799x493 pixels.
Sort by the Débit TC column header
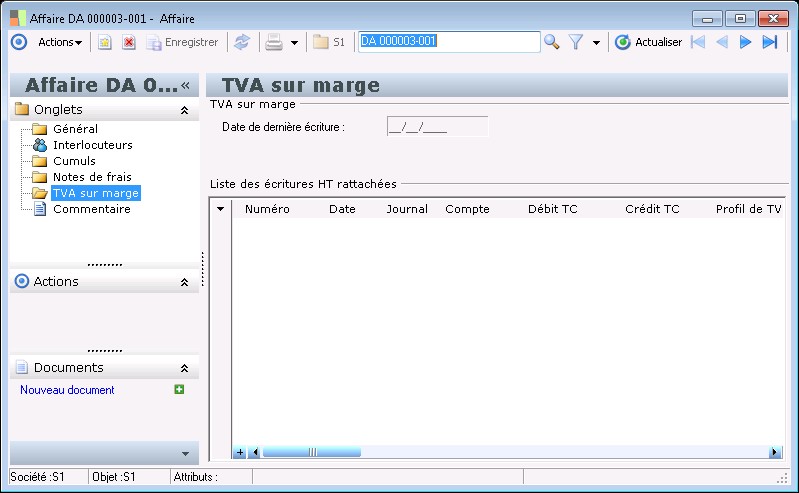(x=552, y=209)
